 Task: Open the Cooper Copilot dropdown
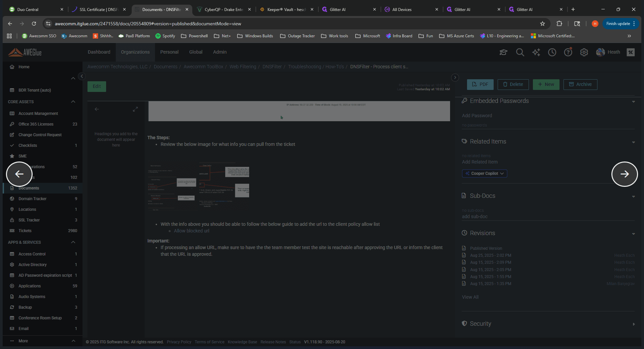point(484,174)
